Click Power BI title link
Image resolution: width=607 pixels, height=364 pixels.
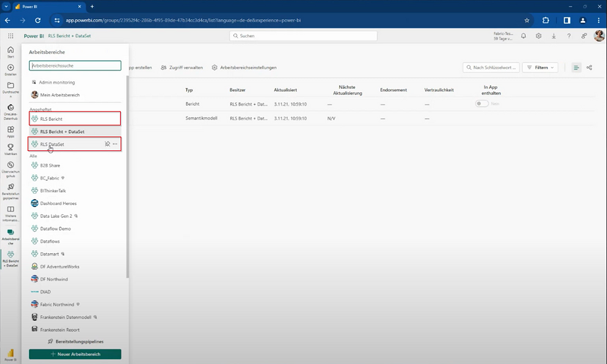pos(33,35)
